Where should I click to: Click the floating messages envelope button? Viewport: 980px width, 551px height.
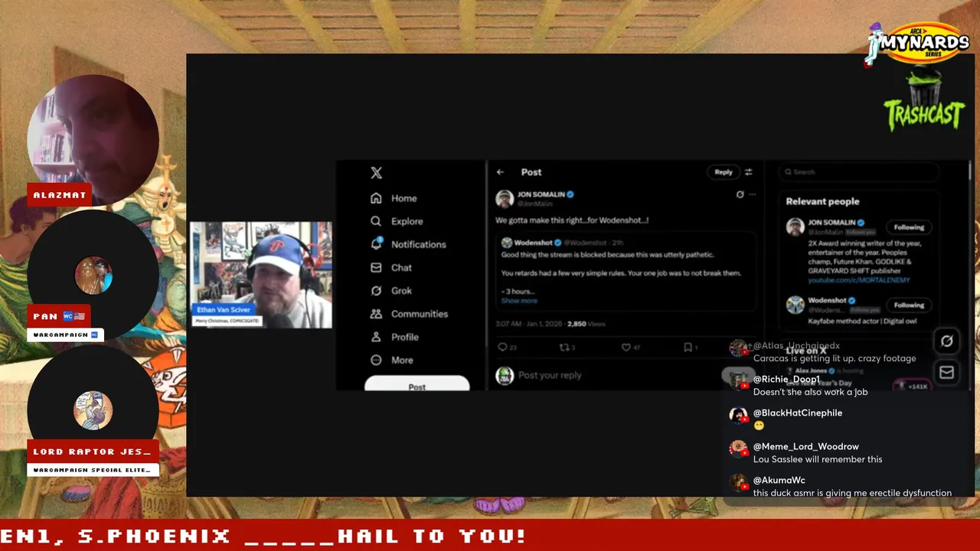pyautogui.click(x=947, y=373)
